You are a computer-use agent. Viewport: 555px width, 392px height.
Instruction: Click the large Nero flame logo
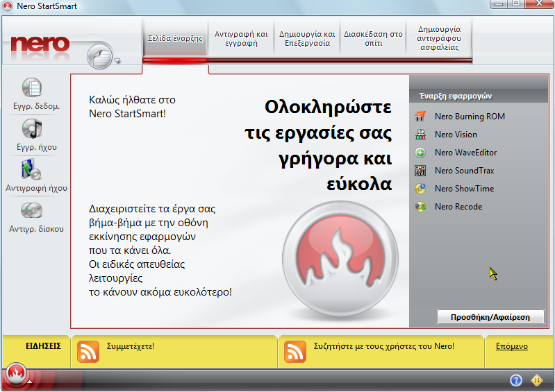tap(340, 259)
